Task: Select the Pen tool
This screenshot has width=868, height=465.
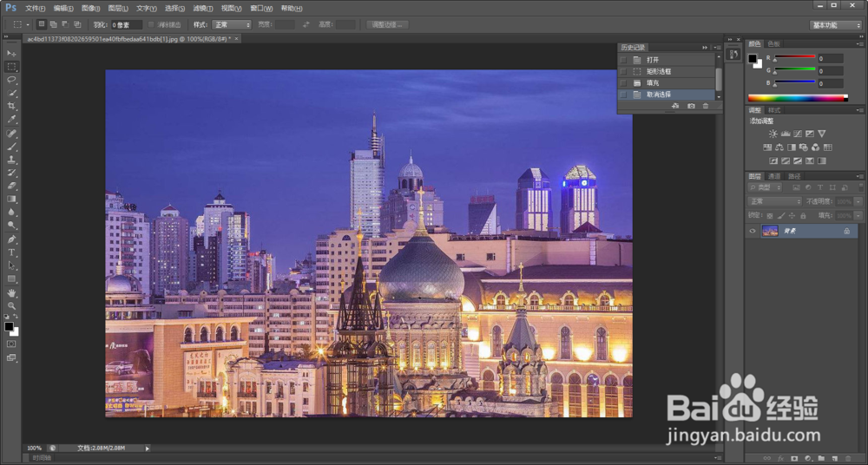Action: pyautogui.click(x=11, y=239)
